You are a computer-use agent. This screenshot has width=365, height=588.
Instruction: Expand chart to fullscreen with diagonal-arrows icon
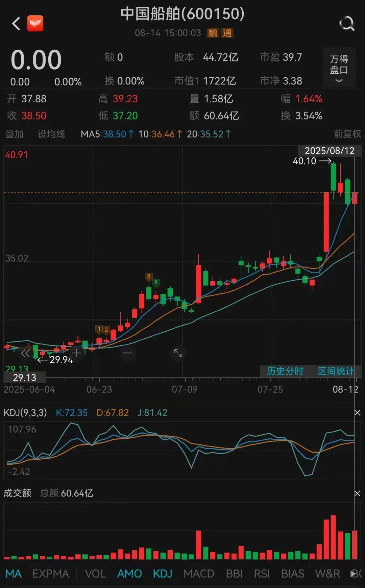(x=178, y=353)
